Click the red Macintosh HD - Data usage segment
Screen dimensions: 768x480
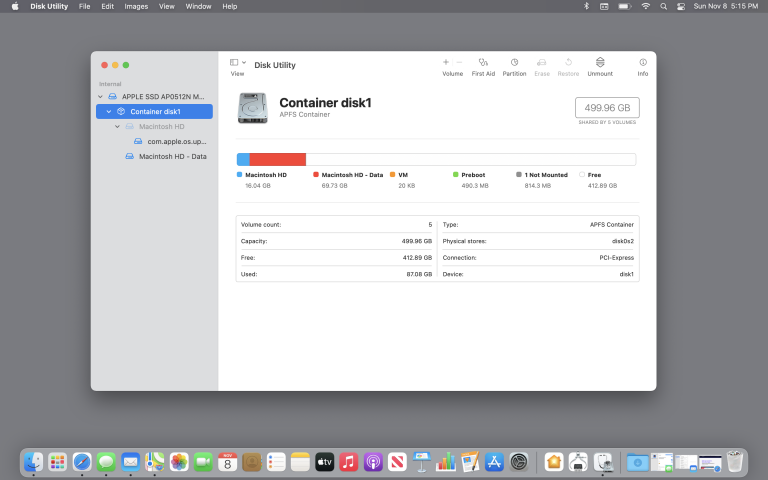277,159
